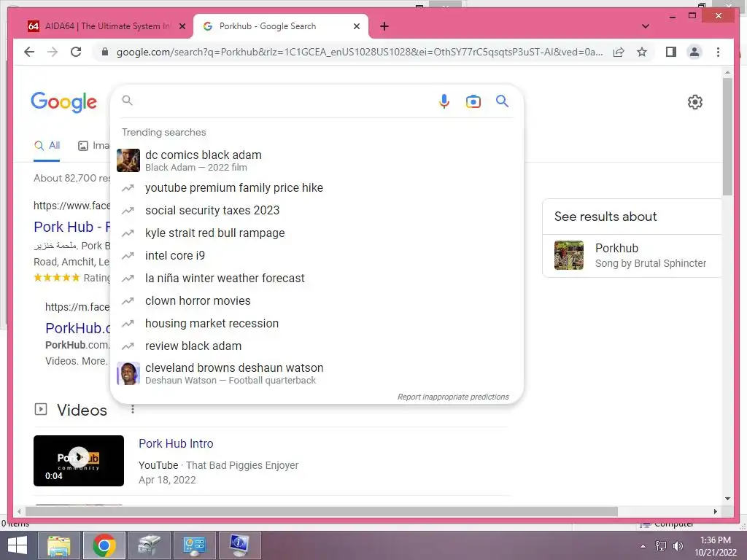Click the vertical page scrollbar thumb
The width and height of the screenshot is (747, 560).
point(727,136)
